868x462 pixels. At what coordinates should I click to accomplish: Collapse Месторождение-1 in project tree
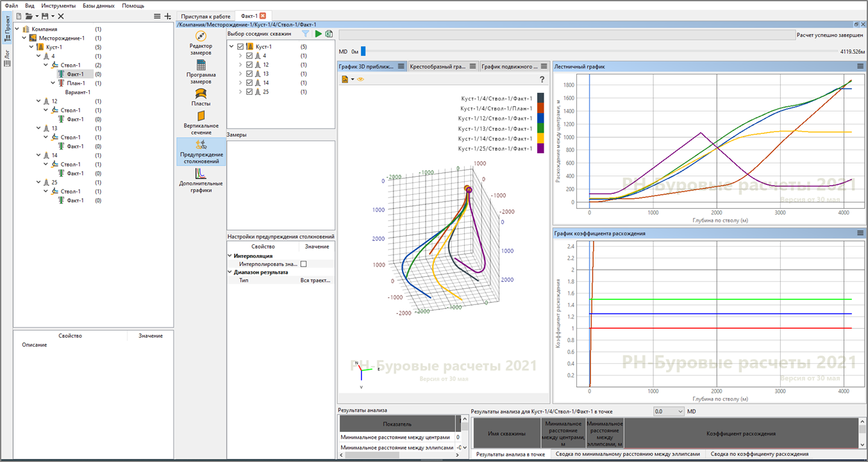pyautogui.click(x=24, y=38)
